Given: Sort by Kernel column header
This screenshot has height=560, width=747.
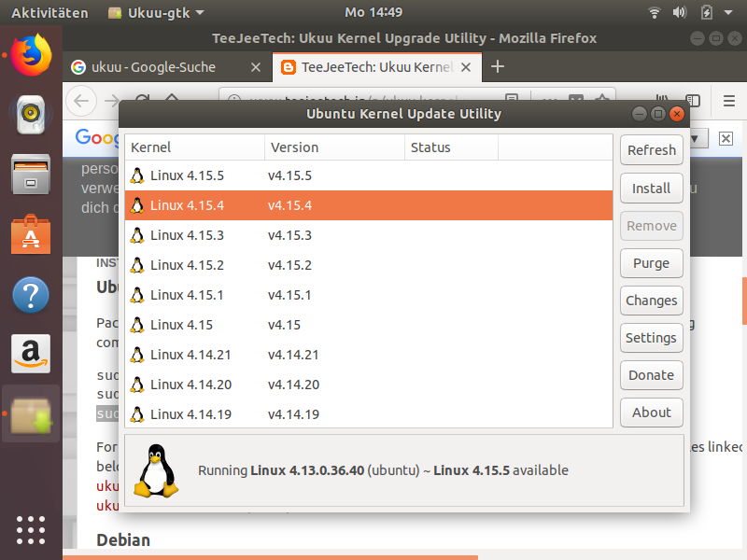Looking at the screenshot, I should pos(194,147).
